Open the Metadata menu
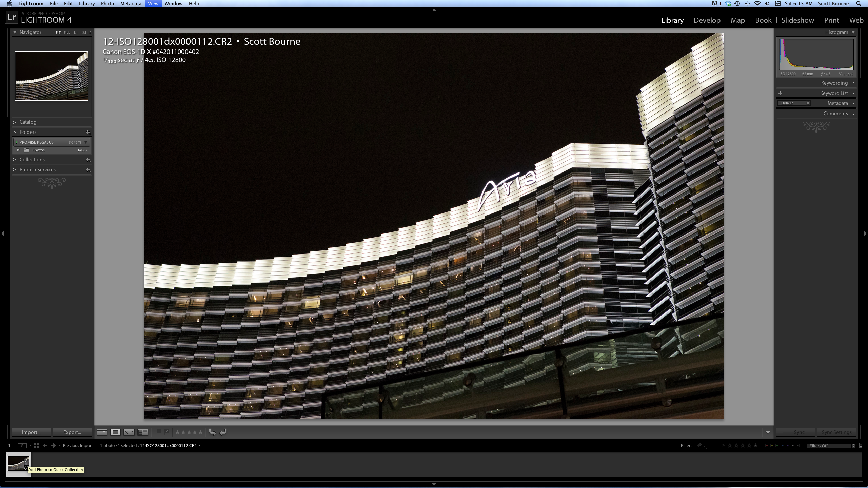The width and height of the screenshot is (868, 488). (131, 4)
